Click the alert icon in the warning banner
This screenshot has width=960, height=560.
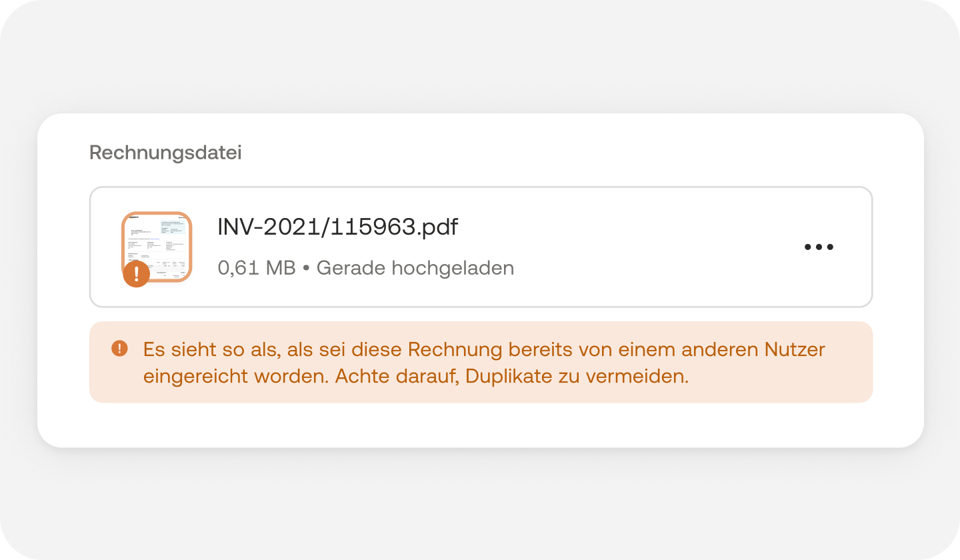[121, 347]
